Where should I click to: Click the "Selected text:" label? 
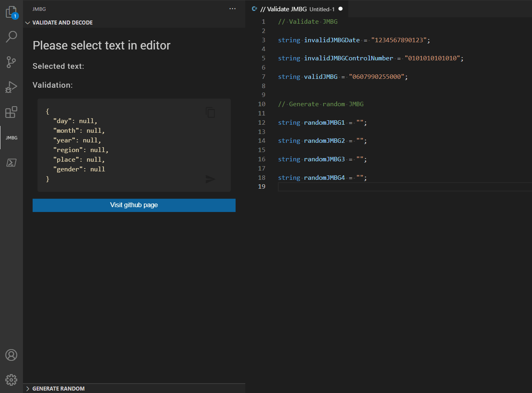tap(58, 66)
